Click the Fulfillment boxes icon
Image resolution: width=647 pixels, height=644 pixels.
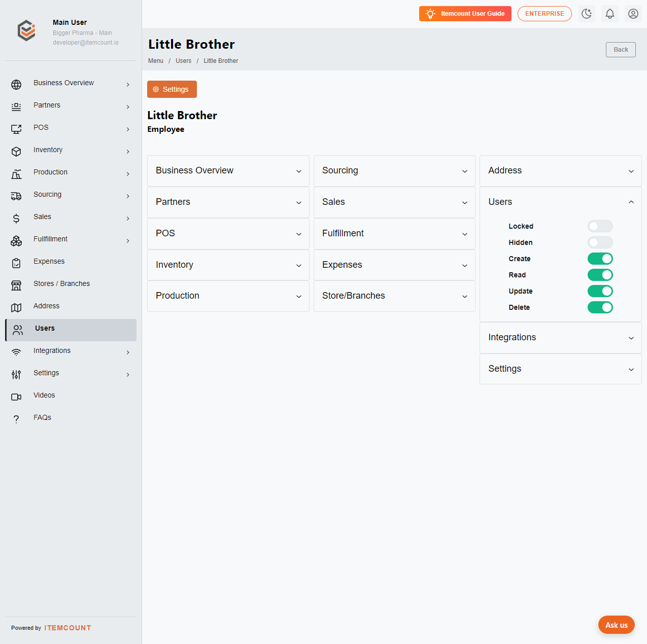coord(16,241)
